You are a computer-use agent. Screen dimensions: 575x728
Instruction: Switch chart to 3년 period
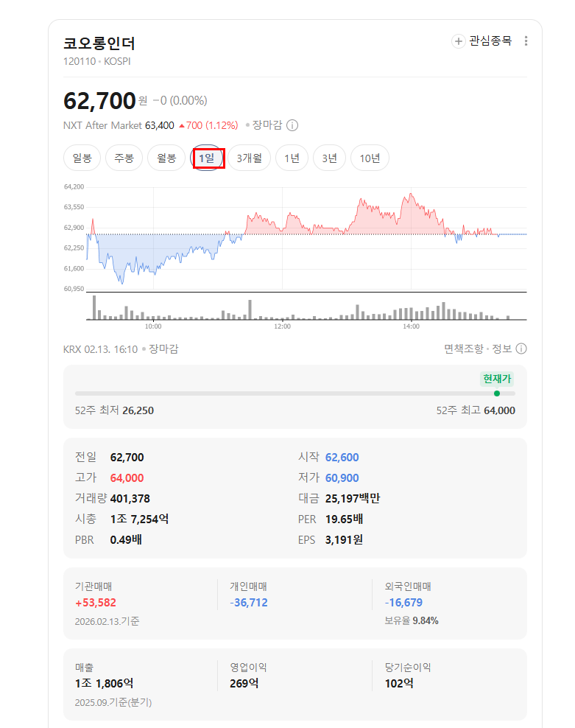click(x=330, y=158)
